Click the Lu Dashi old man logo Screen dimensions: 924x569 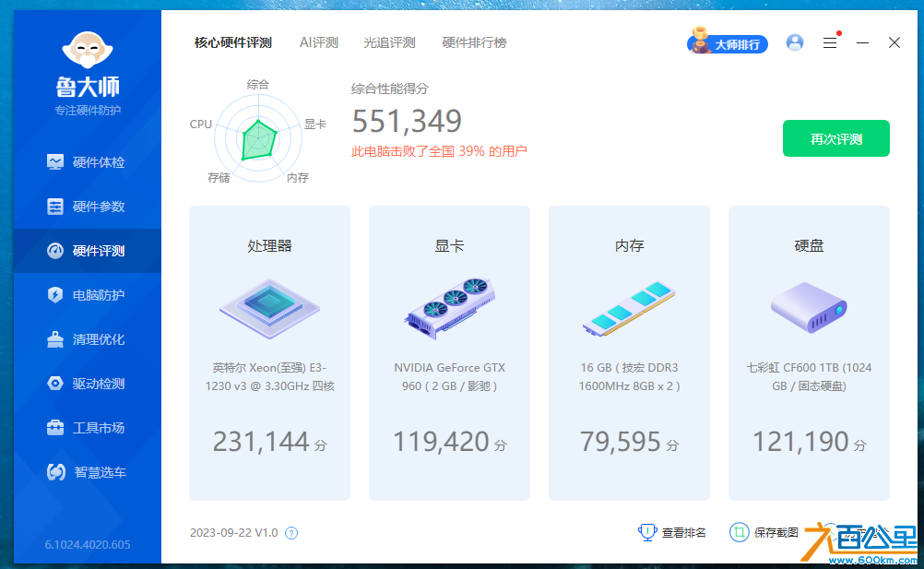pos(88,50)
